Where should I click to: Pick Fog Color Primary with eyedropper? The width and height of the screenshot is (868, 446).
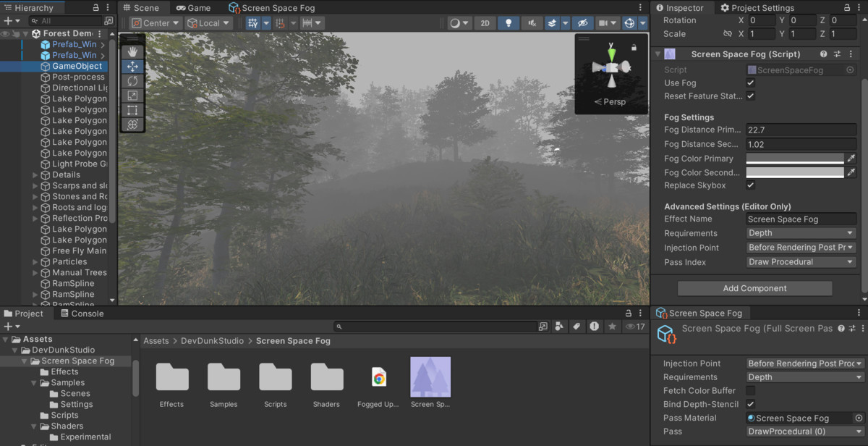coord(851,159)
